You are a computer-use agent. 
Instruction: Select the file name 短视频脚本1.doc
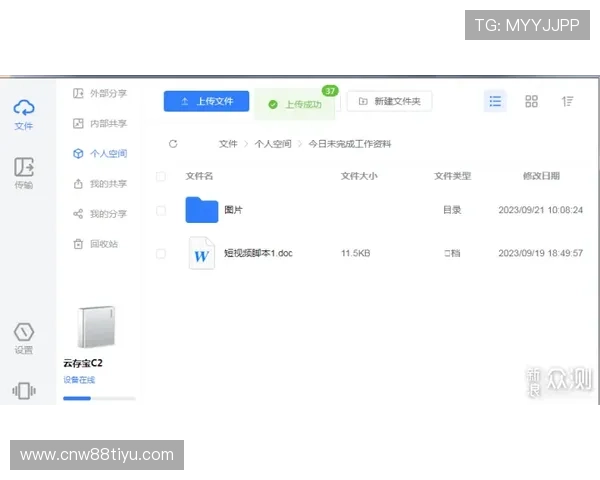pos(258,253)
